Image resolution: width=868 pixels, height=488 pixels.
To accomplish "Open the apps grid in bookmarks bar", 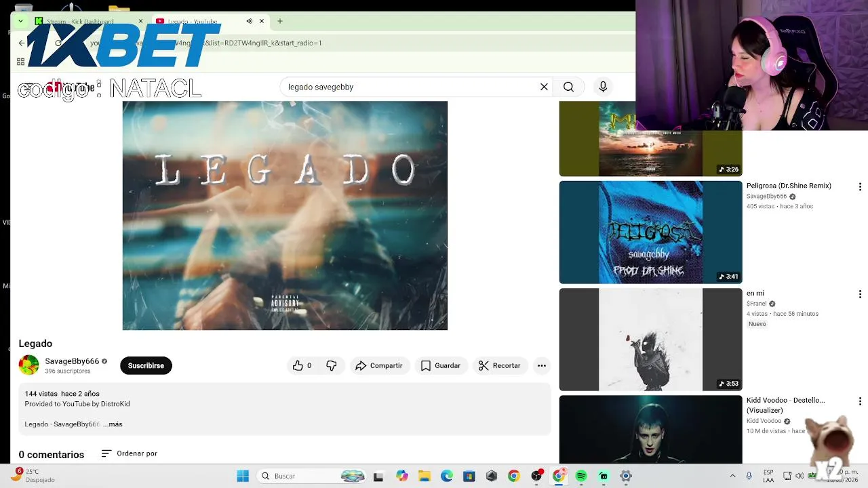I will pos(20,62).
